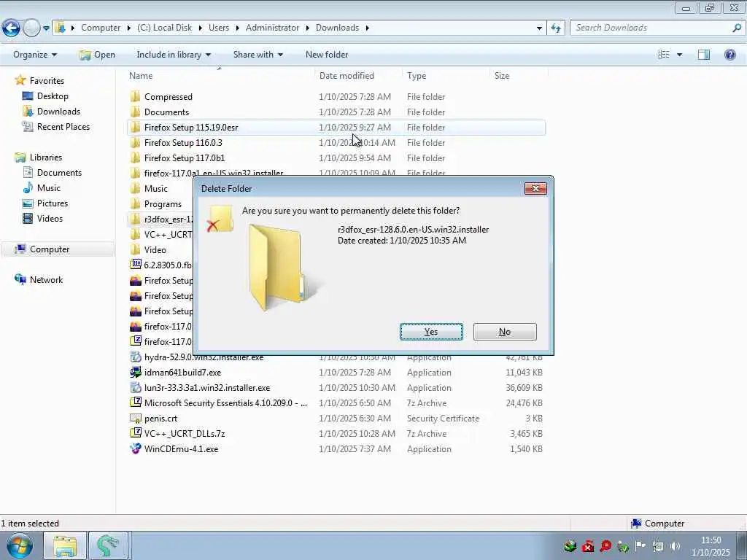
Task: Open the Organize menu
Action: (35, 55)
